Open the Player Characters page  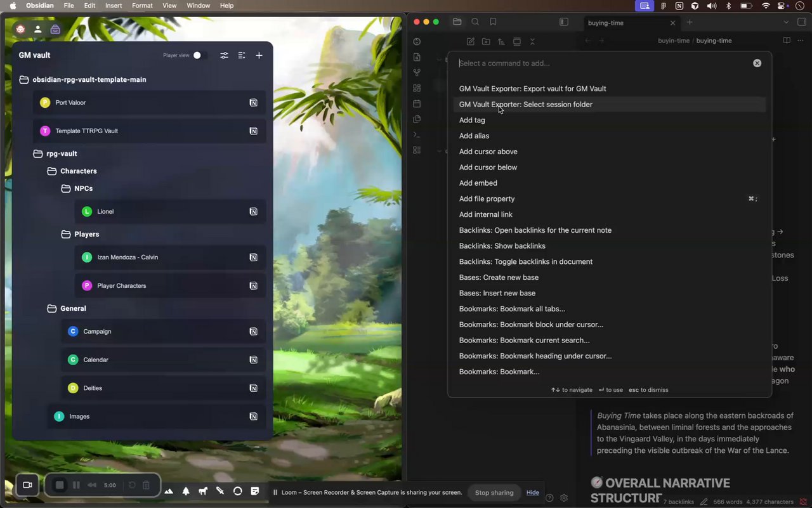[x=170, y=286]
